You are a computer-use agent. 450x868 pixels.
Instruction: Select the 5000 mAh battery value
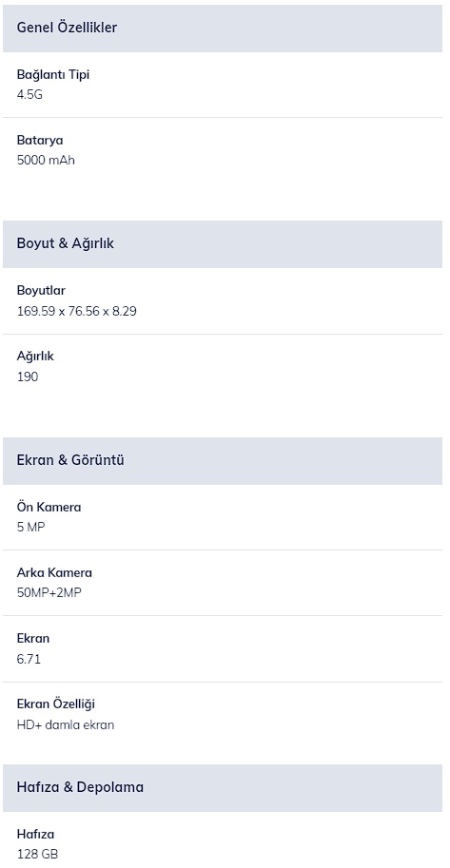click(46, 161)
